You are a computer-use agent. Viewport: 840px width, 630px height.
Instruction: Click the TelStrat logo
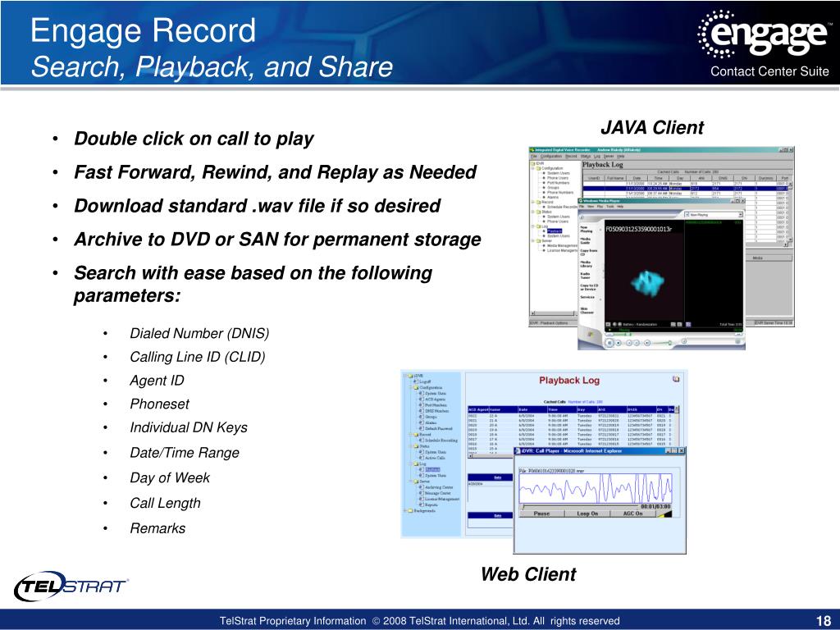71,586
